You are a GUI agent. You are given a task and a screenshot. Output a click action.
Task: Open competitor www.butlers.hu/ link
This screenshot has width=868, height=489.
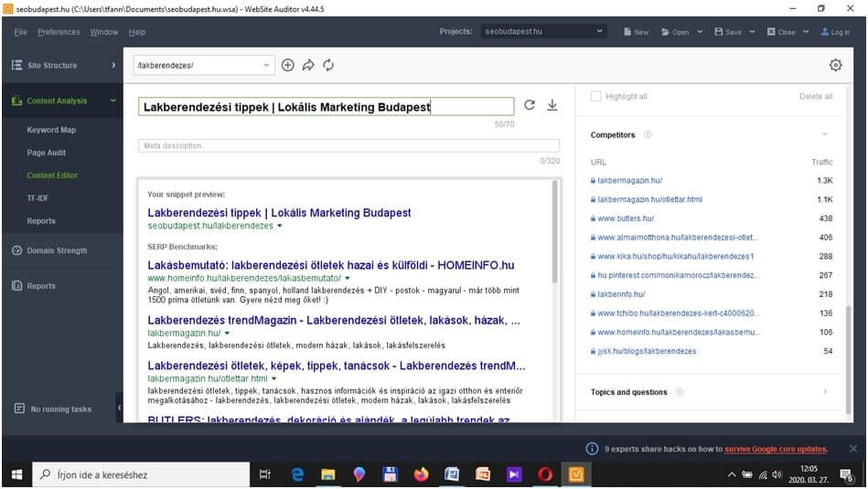(626, 218)
